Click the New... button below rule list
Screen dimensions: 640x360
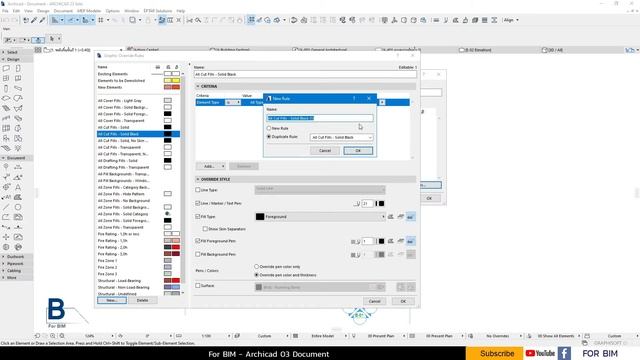tap(112, 300)
